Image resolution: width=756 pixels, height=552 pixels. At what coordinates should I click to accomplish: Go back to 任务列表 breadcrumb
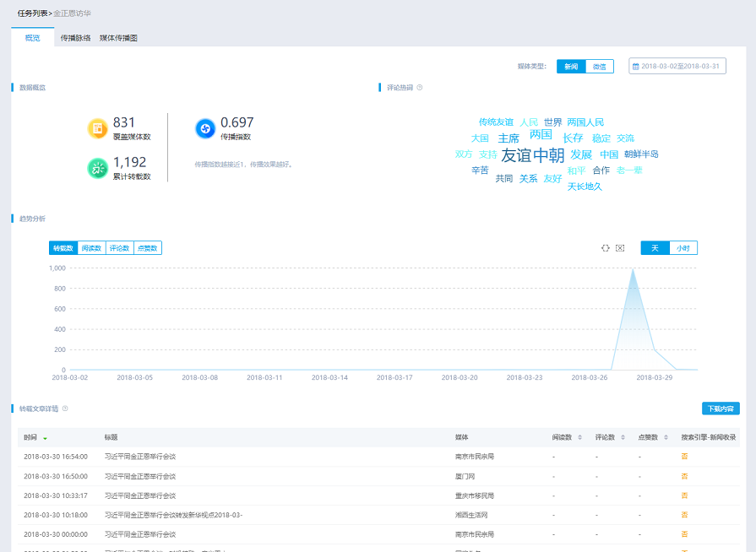[x=33, y=14]
